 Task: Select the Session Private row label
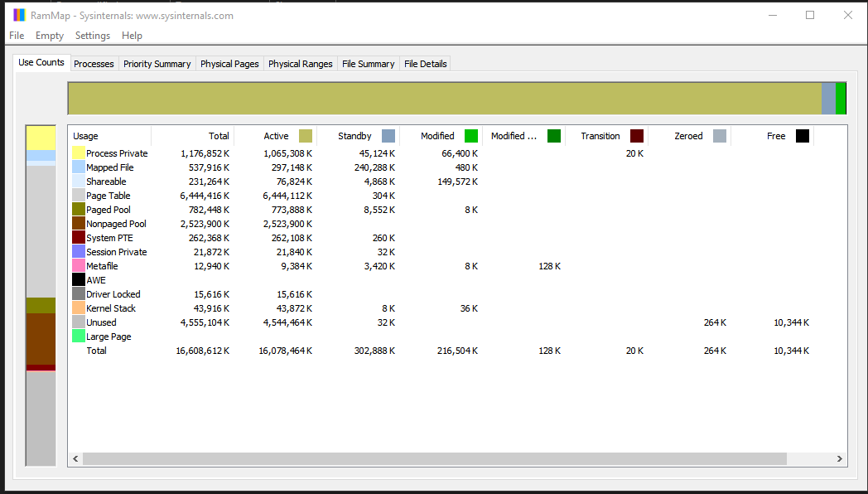coord(116,252)
